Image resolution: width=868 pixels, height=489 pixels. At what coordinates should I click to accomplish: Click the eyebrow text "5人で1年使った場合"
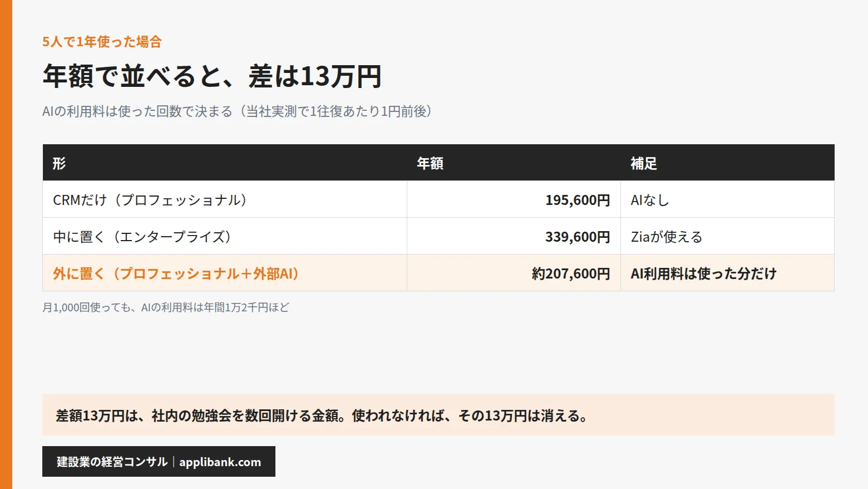click(102, 42)
